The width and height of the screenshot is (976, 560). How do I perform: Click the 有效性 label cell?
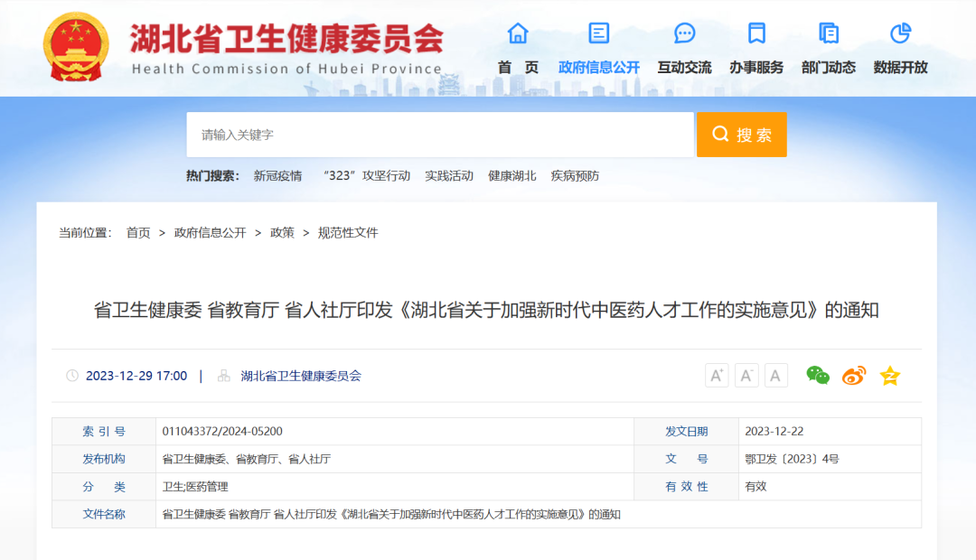687,487
